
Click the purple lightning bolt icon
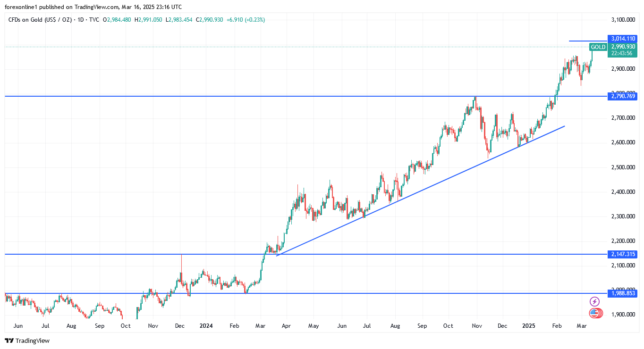[594, 301]
